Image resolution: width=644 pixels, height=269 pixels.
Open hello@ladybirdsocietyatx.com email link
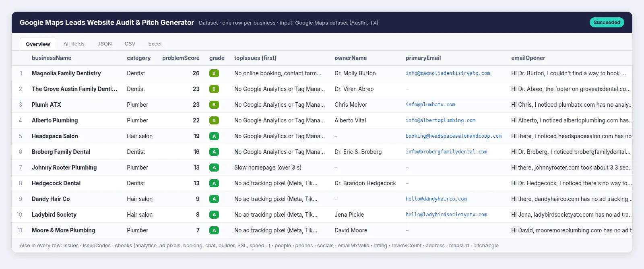(446, 215)
